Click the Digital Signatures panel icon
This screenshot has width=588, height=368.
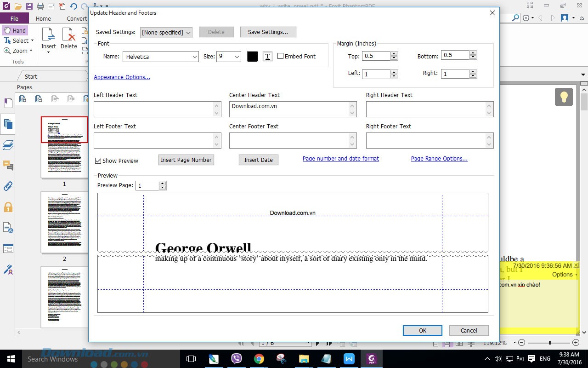(8, 270)
